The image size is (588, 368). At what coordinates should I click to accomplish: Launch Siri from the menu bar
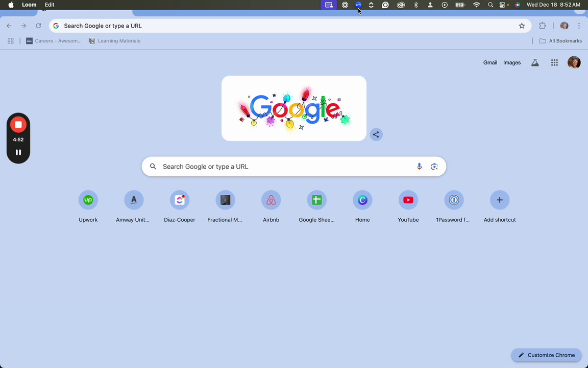[x=518, y=5]
